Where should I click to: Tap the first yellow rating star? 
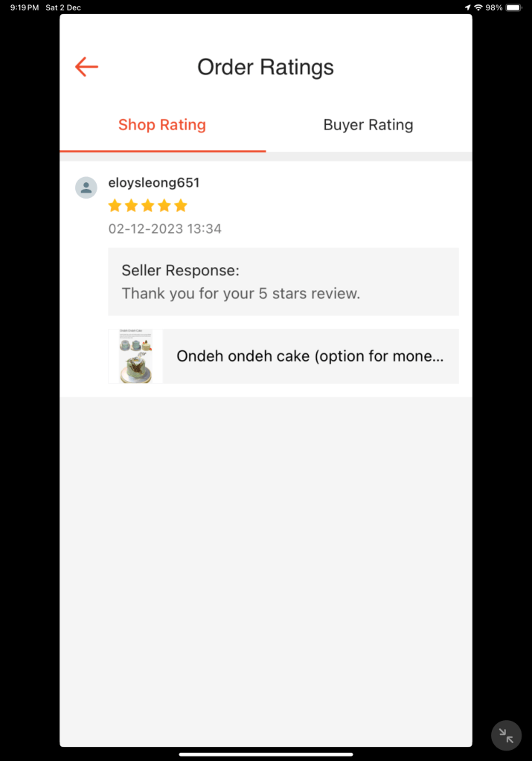click(x=115, y=206)
